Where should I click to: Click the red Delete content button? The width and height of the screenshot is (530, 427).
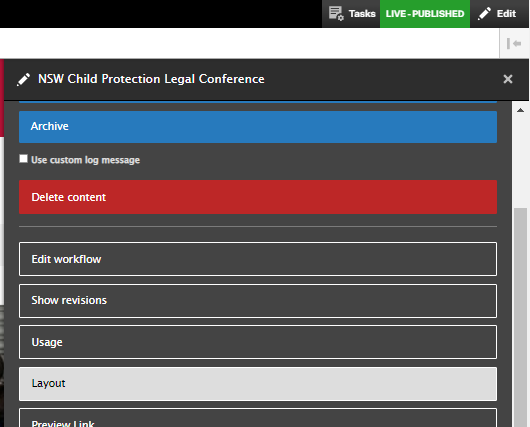click(x=258, y=197)
